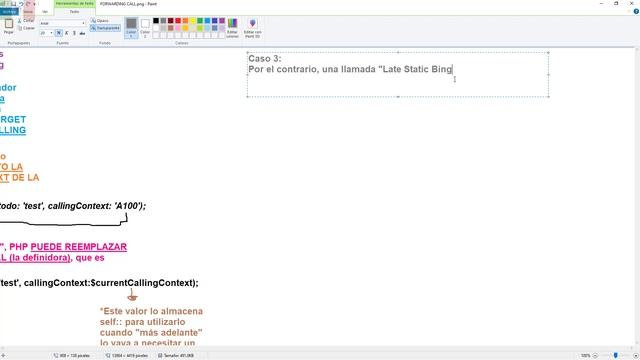This screenshot has width=640, height=360.
Task: Pick the lime green swatch in second row
Action: (200, 28)
